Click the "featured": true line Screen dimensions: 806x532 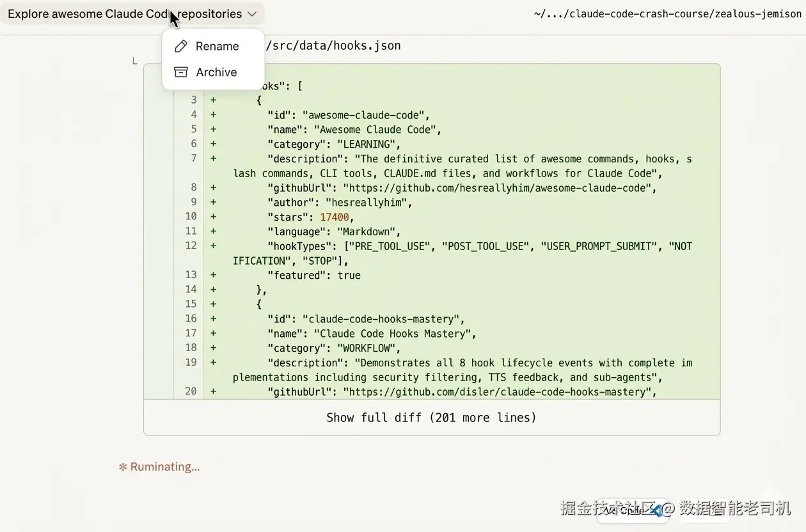314,276
